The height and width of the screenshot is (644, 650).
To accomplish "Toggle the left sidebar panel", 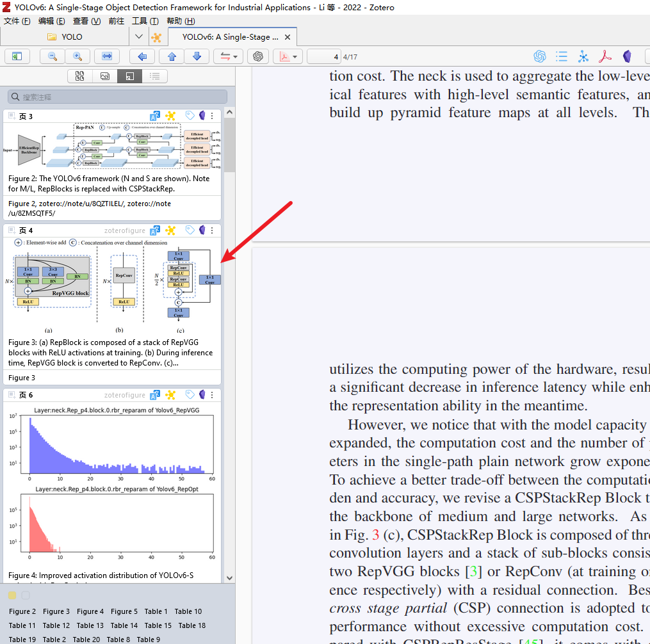I will tap(17, 56).
